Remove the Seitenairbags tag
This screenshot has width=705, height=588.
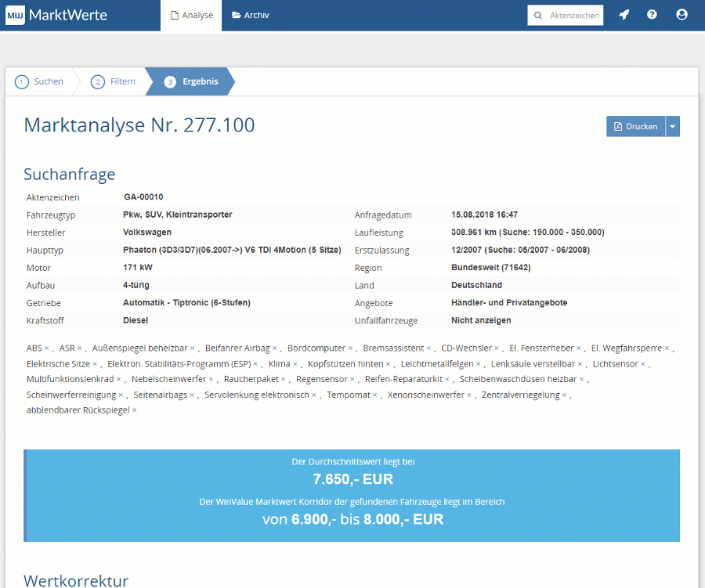coord(192,395)
